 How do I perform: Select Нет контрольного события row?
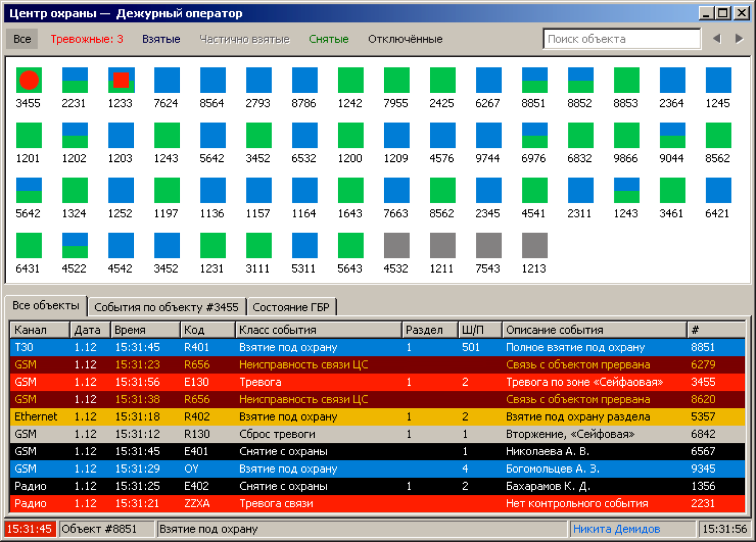pos(377,503)
